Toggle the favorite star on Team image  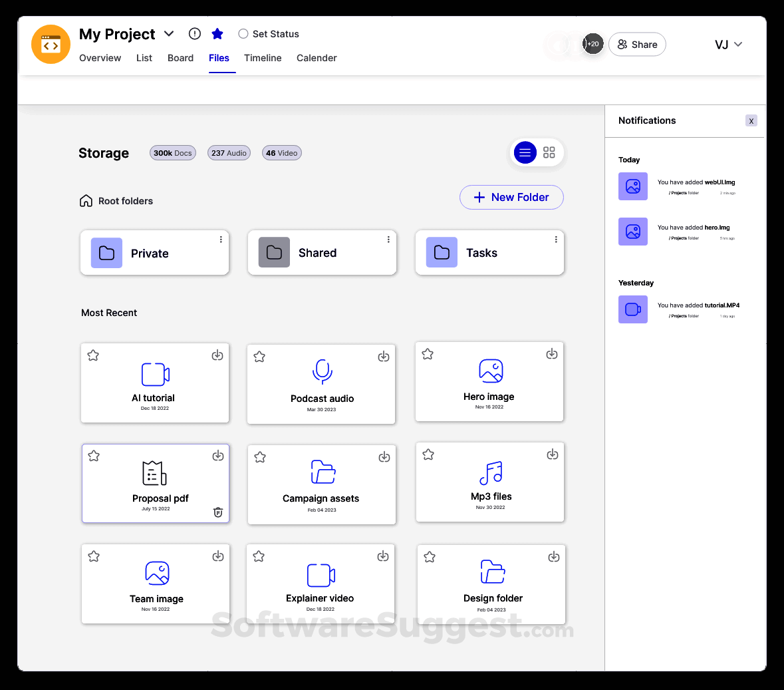tap(93, 556)
